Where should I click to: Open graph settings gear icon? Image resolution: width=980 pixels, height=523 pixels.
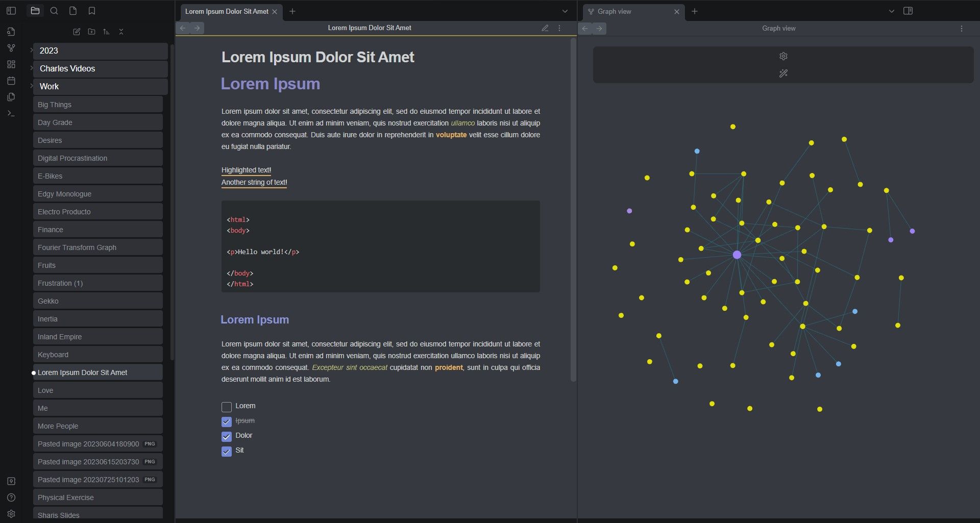click(x=783, y=56)
